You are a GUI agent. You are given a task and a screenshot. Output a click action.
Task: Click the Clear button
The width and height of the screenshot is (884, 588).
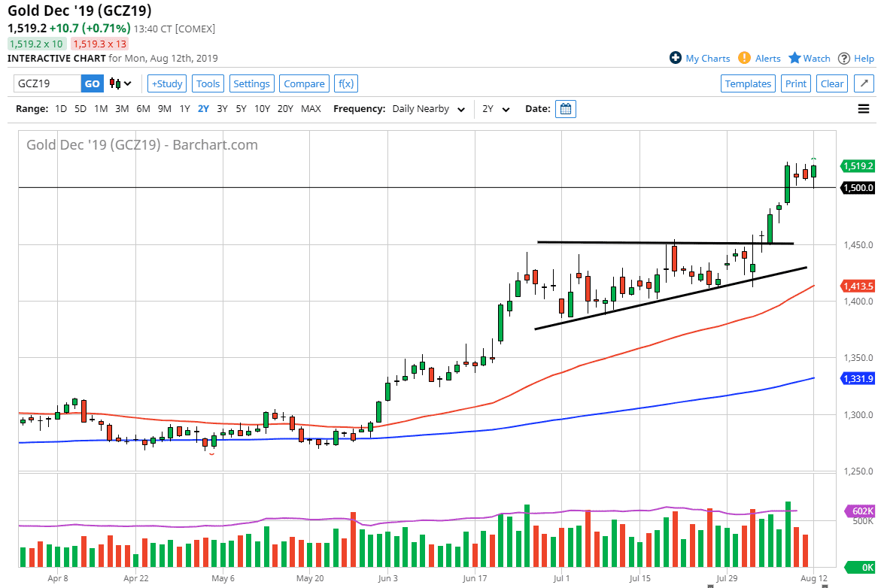(831, 83)
